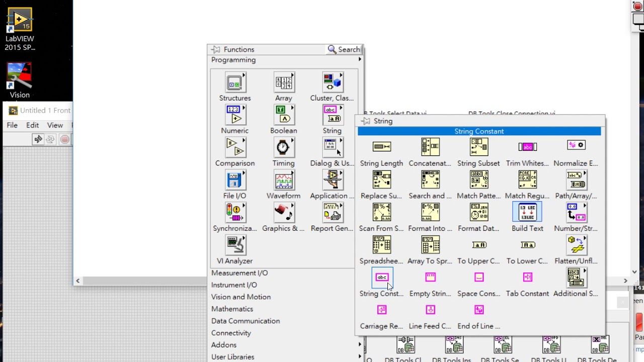Viewport: 644px width, 362px height.
Task: Open the Array palette
Action: [x=284, y=83]
